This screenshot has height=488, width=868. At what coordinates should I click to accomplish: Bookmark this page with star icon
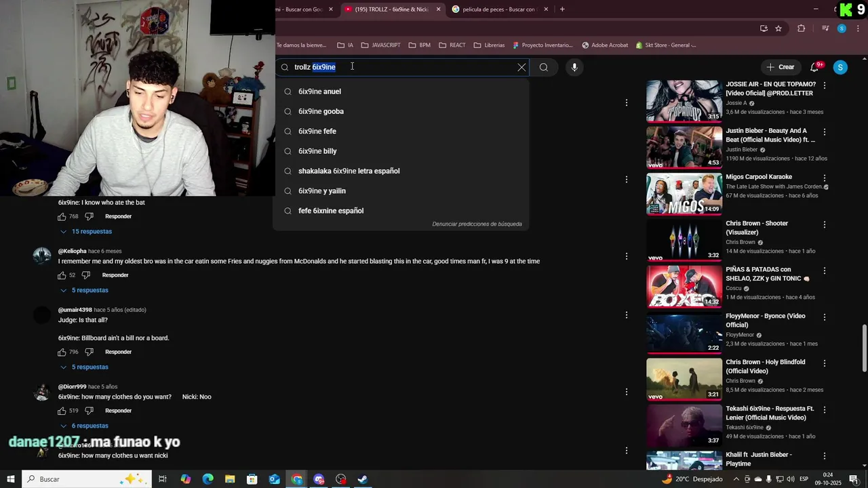tap(778, 28)
